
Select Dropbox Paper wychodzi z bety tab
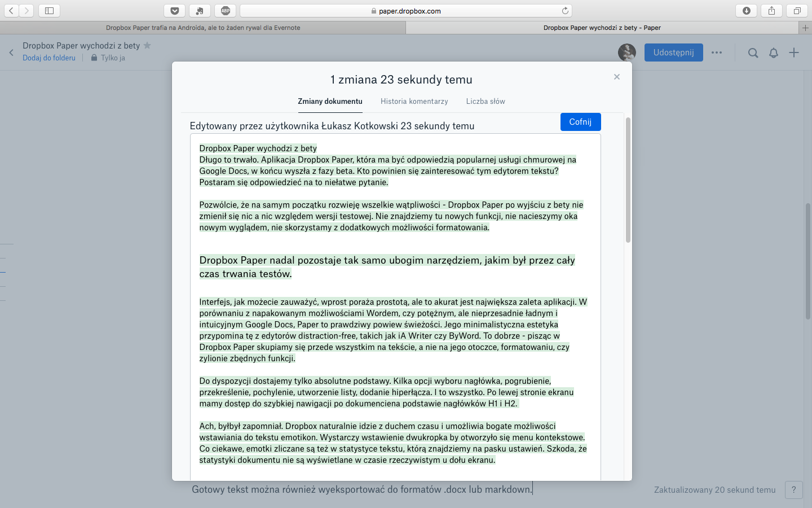tap(602, 28)
